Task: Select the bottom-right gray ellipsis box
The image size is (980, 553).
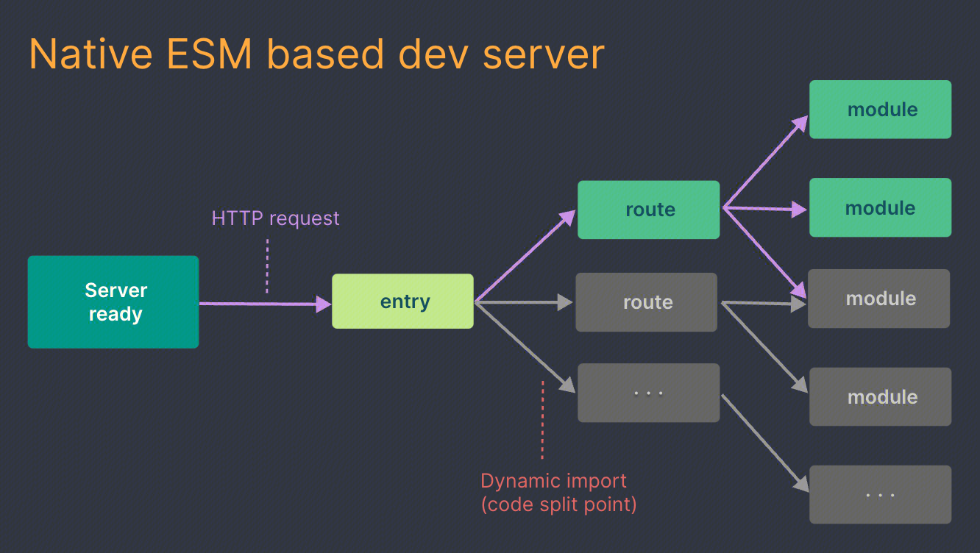Action: point(880,494)
